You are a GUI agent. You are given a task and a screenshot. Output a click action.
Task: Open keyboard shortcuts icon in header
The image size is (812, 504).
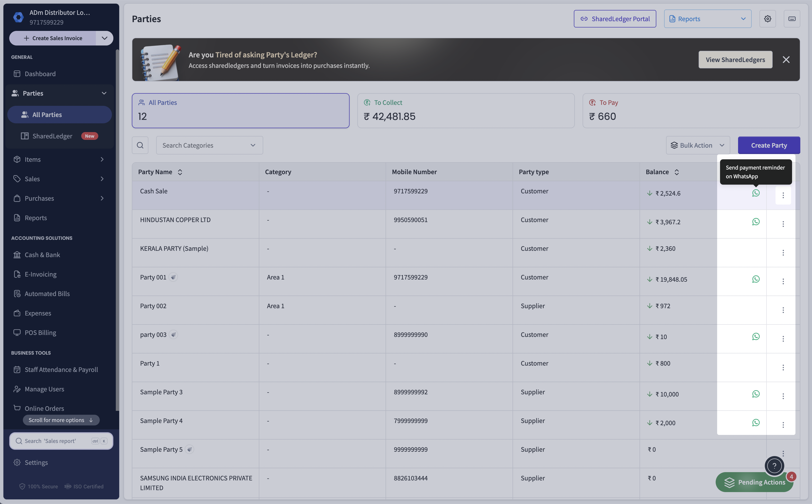tap(792, 19)
